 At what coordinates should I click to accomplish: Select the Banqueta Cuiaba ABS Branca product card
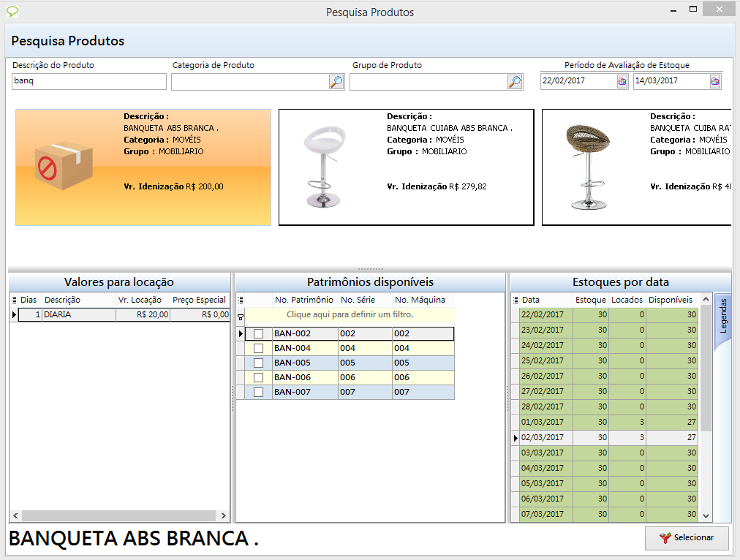406,167
